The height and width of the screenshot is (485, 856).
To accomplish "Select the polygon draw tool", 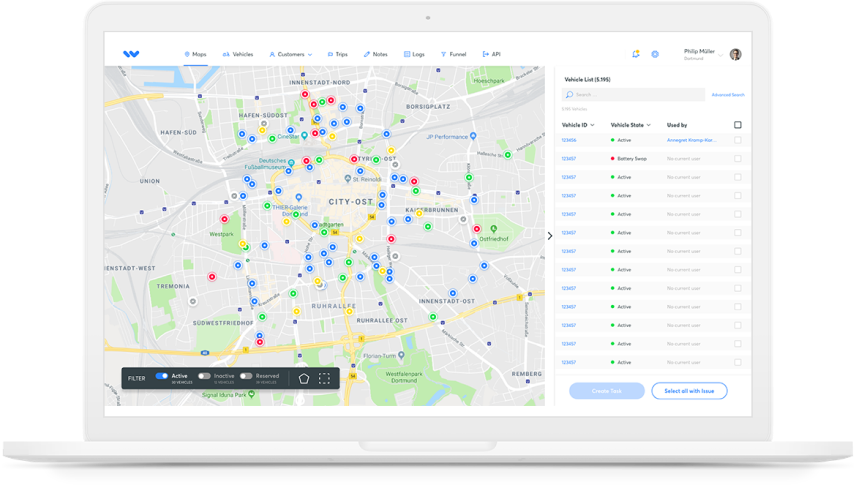I will [304, 379].
